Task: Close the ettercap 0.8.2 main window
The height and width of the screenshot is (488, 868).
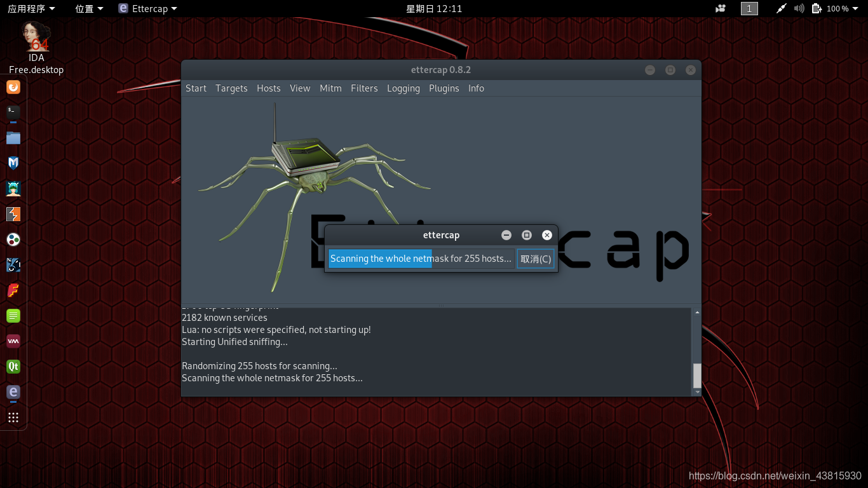Action: 691,70
